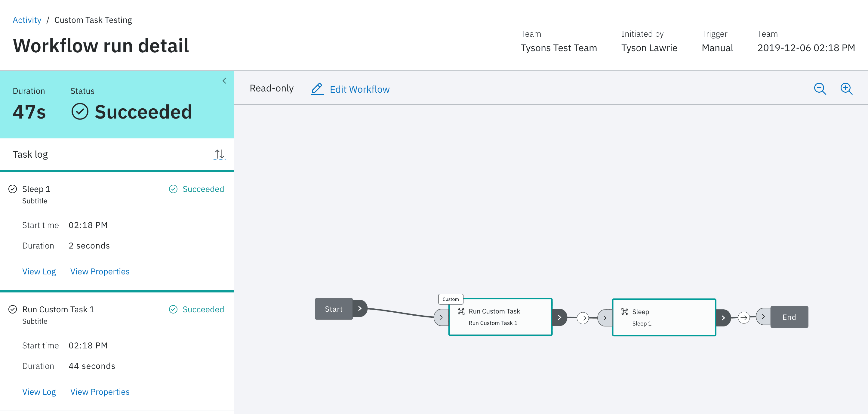Click the Sleep node output port
Screen dimensions: 868x414
tap(723, 318)
